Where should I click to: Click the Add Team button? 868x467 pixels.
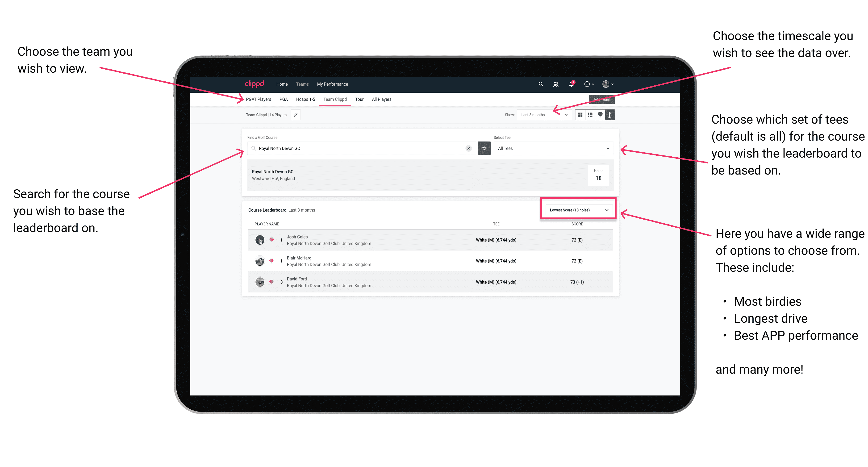click(x=600, y=99)
